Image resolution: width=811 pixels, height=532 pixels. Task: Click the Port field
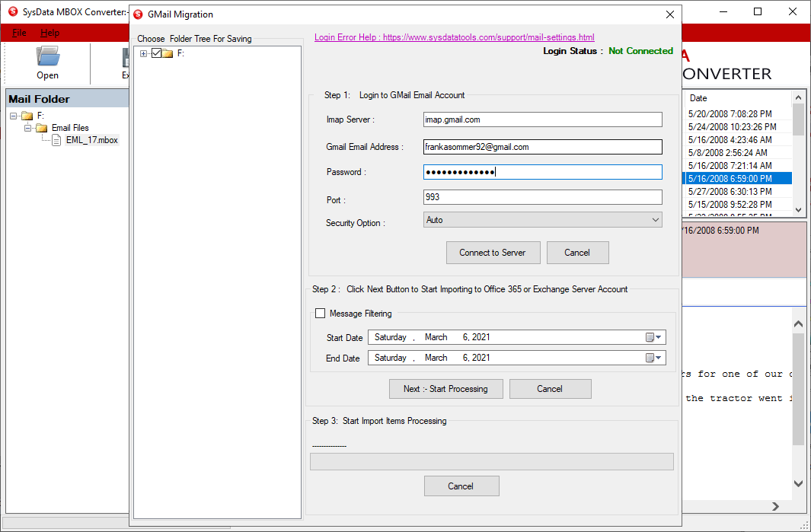tap(542, 197)
